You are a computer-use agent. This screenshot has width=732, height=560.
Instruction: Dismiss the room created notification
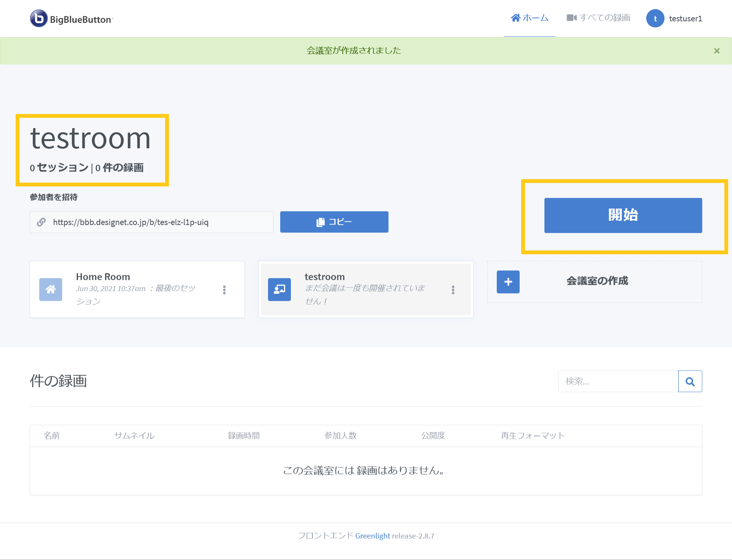point(717,51)
